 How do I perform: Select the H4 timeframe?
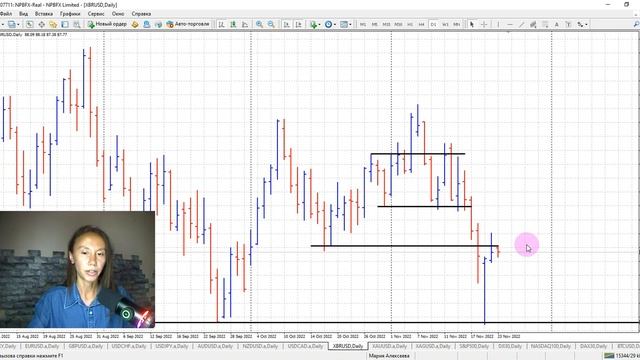click(422, 24)
